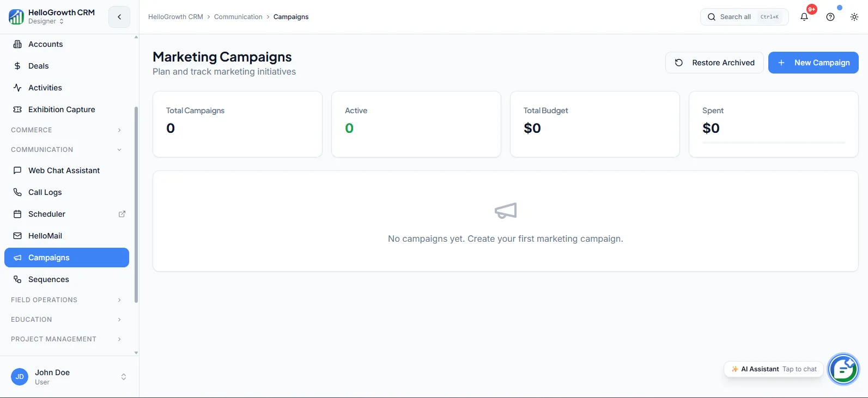Select Call Logs menu item
This screenshot has height=398, width=868.
coord(66,192)
